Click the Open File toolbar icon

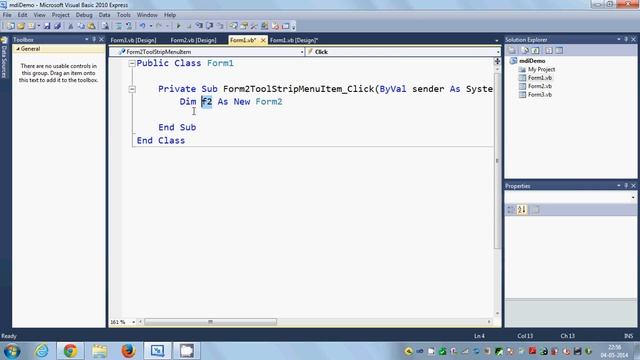click(21, 26)
